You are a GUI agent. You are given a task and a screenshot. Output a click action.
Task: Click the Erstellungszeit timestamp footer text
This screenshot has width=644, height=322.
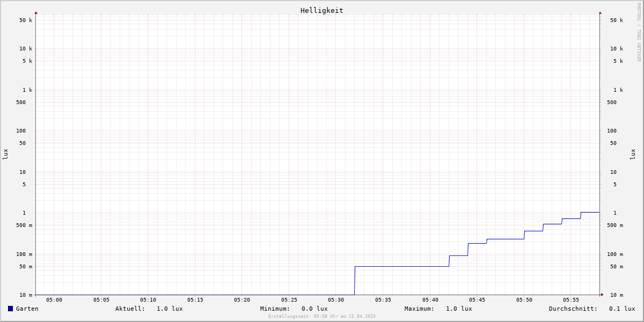coord(322,316)
